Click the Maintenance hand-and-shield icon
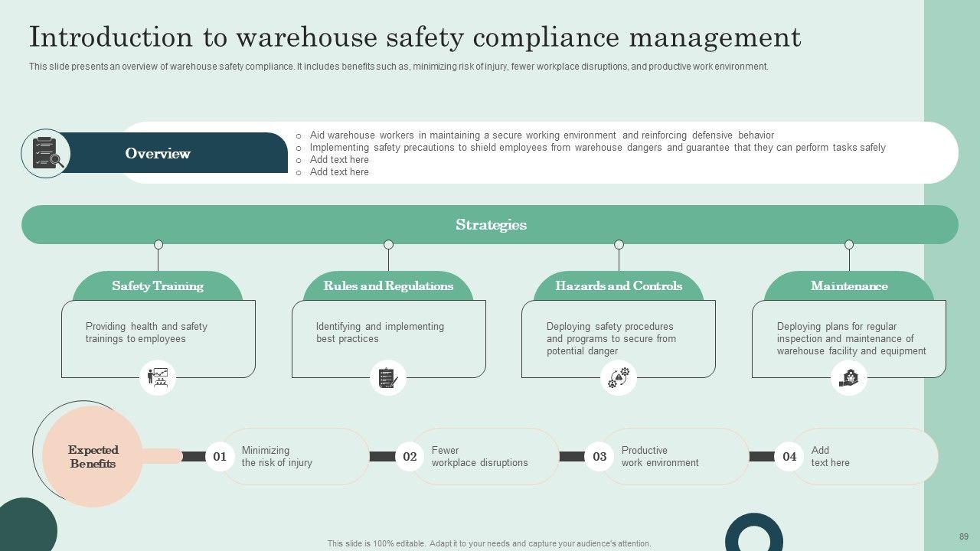The image size is (980, 551). (849, 377)
